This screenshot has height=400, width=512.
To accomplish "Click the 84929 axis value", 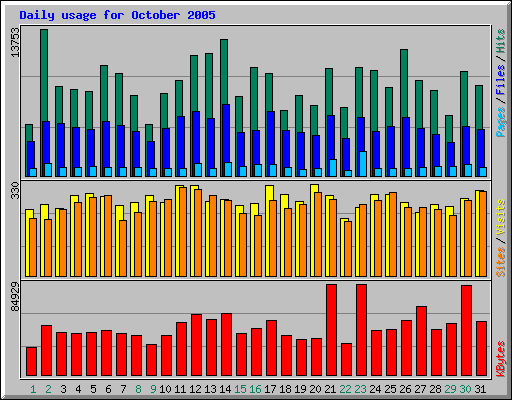I will [15, 297].
